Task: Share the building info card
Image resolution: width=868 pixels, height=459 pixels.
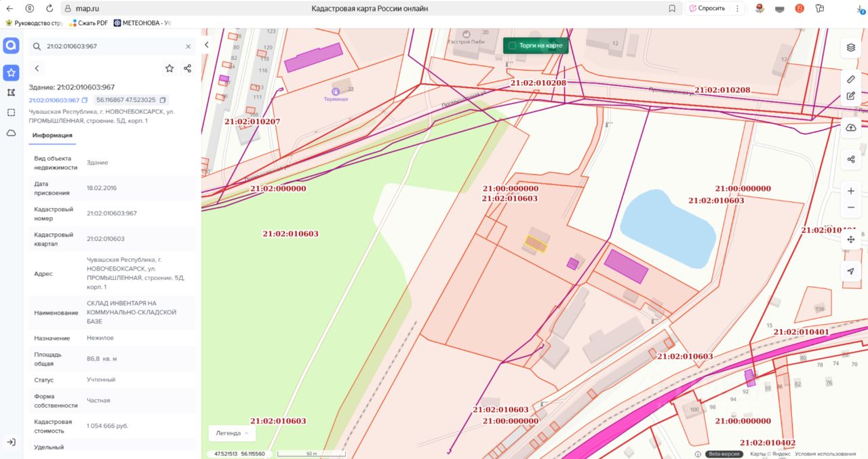Action: pyautogui.click(x=187, y=68)
